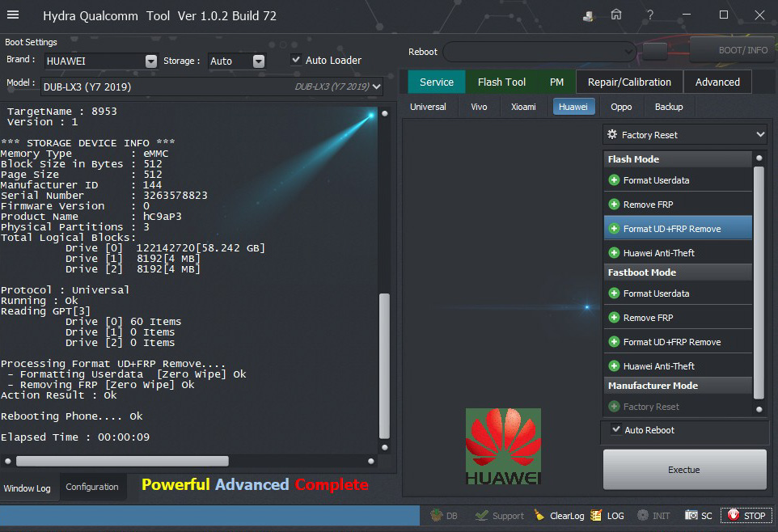Image resolution: width=778 pixels, height=532 pixels.
Task: Click the 'Rebooting Phone.... Ok' log line
Action: point(71,416)
